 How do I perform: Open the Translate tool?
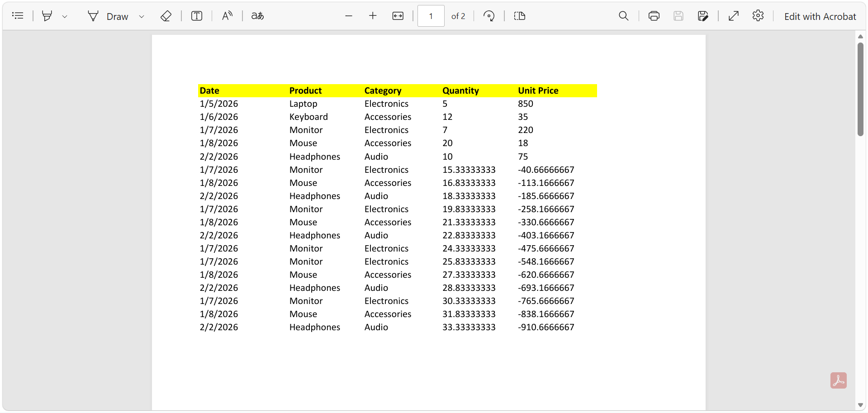pos(257,16)
